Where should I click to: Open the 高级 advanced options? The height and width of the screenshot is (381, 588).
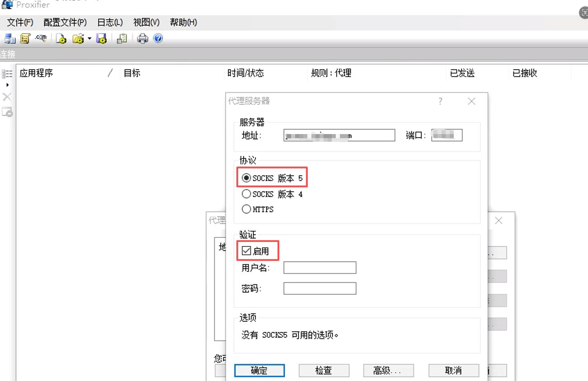pyautogui.click(x=388, y=370)
